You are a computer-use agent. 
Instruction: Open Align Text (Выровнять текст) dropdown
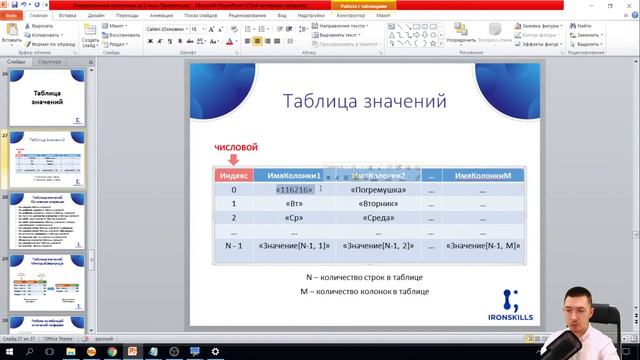[x=336, y=35]
